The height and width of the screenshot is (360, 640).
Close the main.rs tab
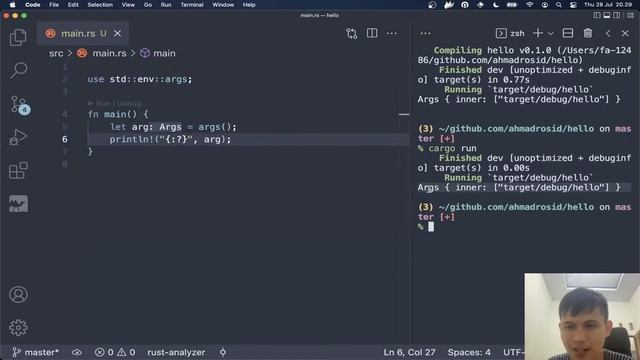[118, 33]
